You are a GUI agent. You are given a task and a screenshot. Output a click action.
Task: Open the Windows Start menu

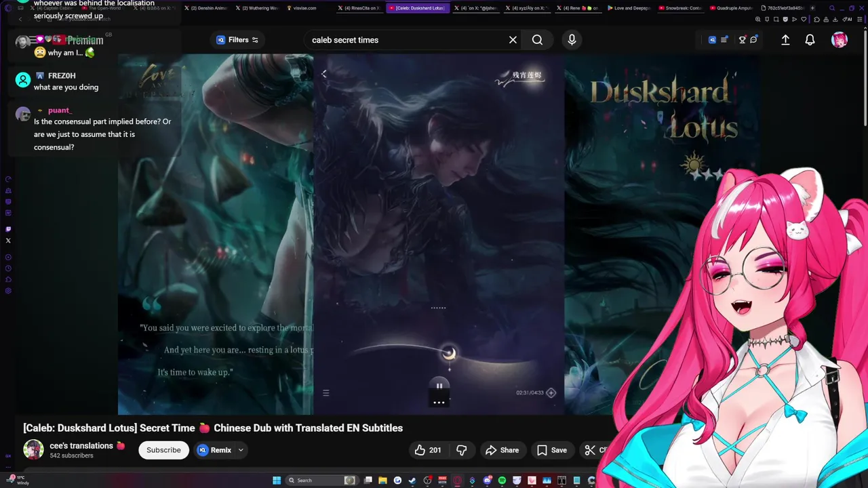pyautogui.click(x=277, y=481)
